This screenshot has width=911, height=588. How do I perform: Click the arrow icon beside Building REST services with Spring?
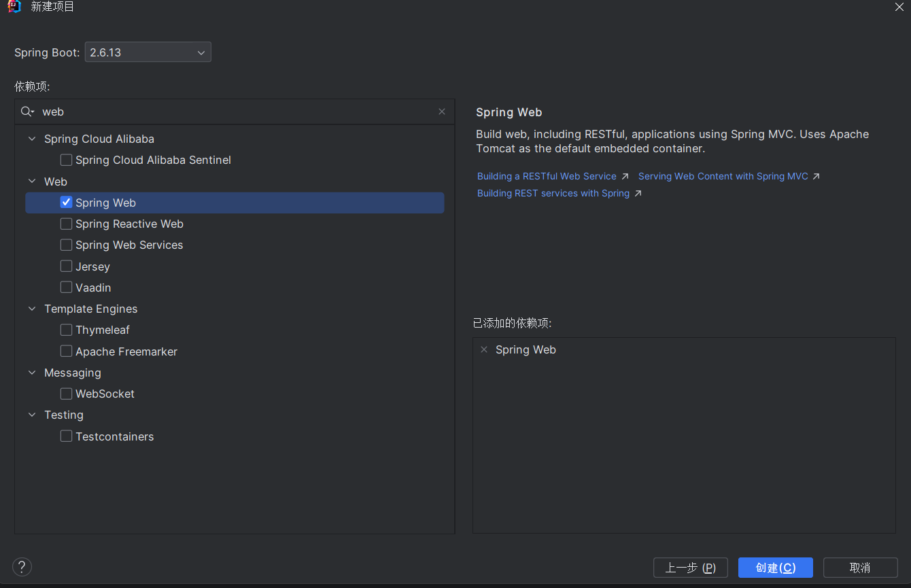tap(638, 193)
